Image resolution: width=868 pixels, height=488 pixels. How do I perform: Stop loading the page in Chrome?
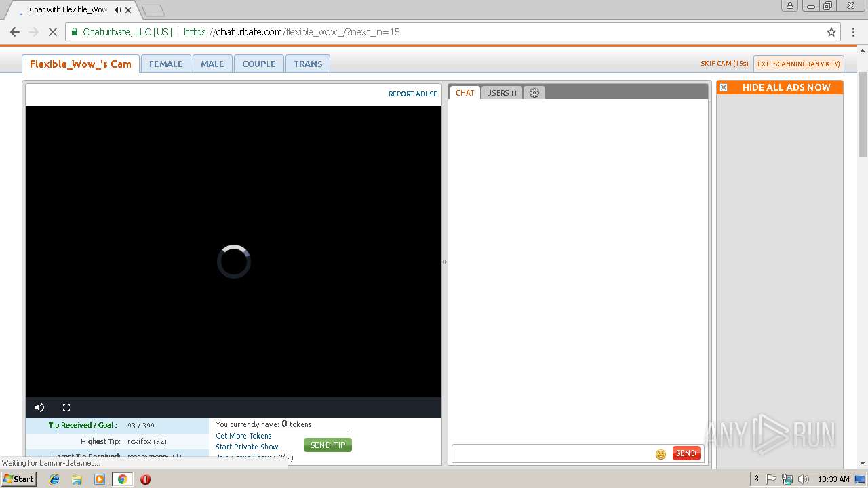pos(52,32)
